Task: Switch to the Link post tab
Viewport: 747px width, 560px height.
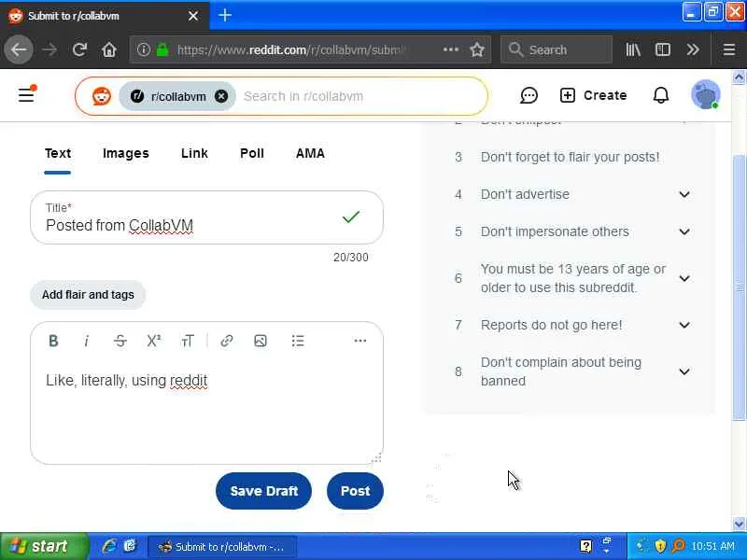Action: 194,153
